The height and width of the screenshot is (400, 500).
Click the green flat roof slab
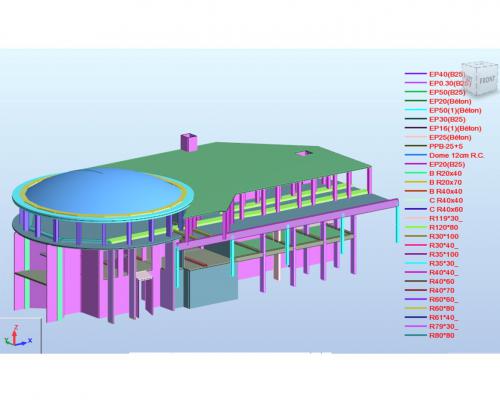(253, 170)
